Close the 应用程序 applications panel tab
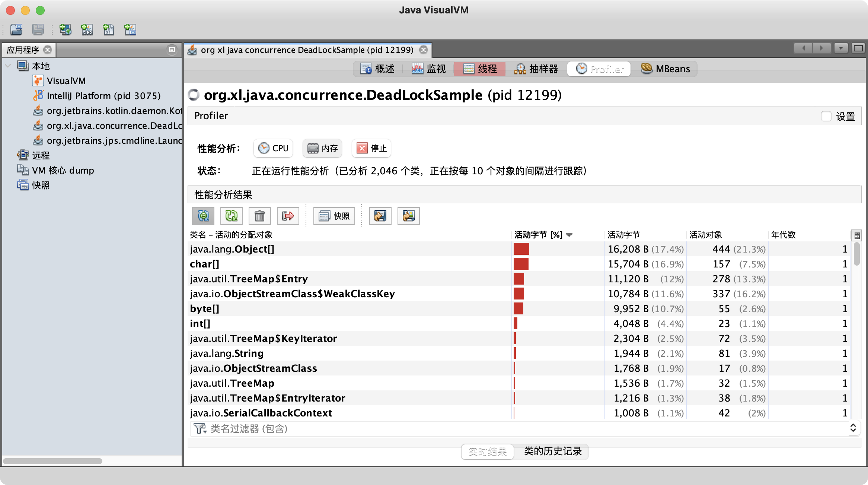This screenshot has height=485, width=868. click(48, 50)
